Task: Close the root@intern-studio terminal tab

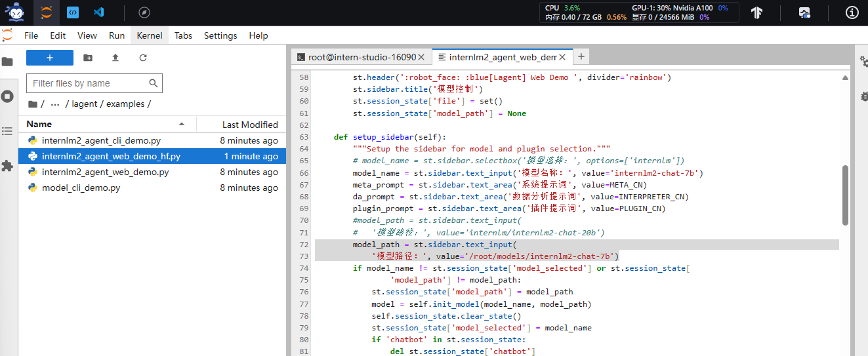Action: tap(421, 57)
